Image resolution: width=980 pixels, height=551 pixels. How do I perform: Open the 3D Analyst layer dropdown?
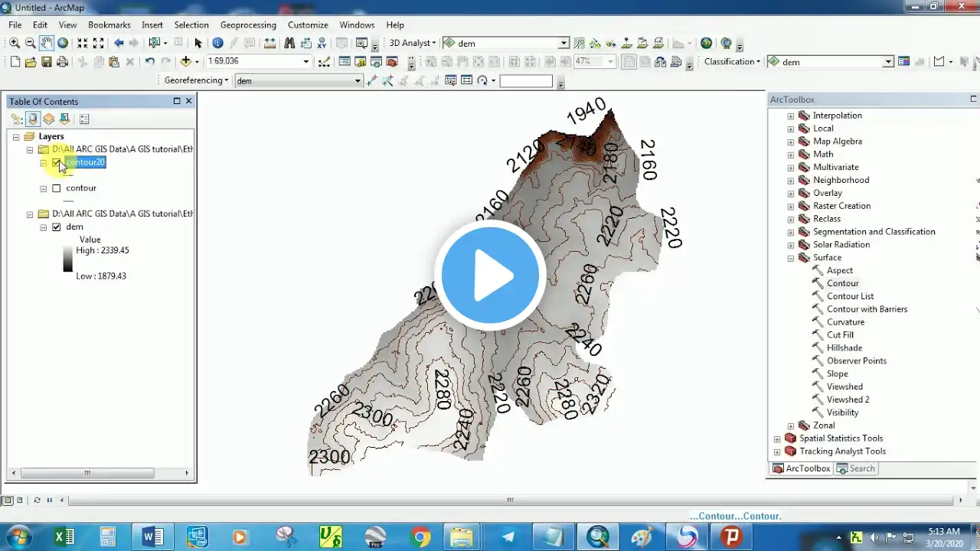click(x=563, y=44)
